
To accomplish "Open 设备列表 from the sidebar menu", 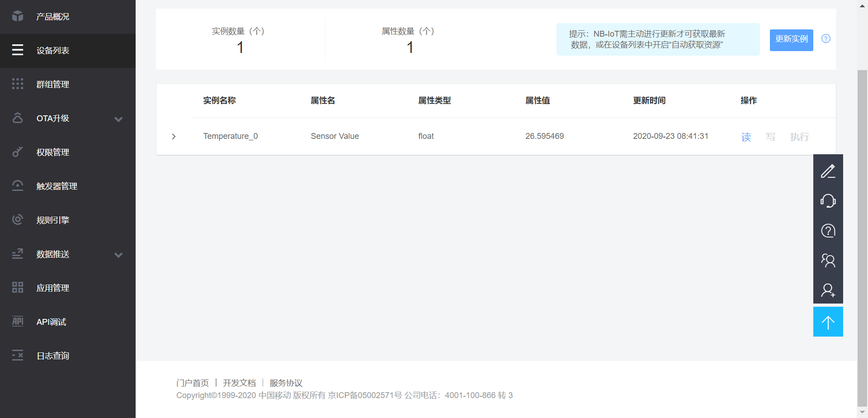I will pyautogui.click(x=18, y=50).
